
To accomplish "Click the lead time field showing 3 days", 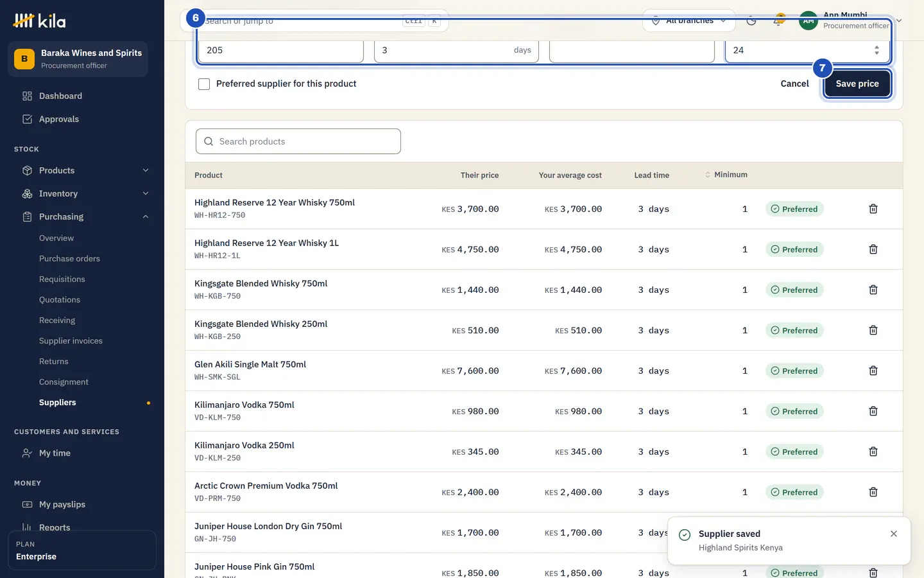I will [457, 50].
